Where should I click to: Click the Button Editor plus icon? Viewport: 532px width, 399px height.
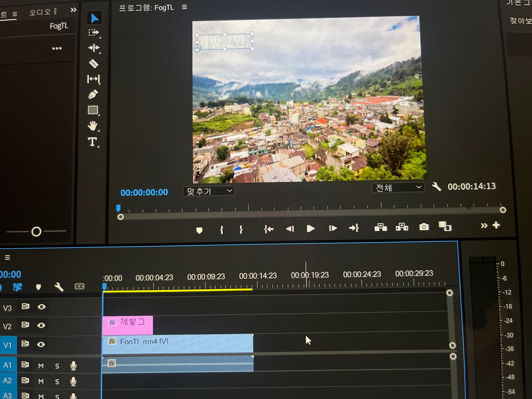tap(496, 225)
